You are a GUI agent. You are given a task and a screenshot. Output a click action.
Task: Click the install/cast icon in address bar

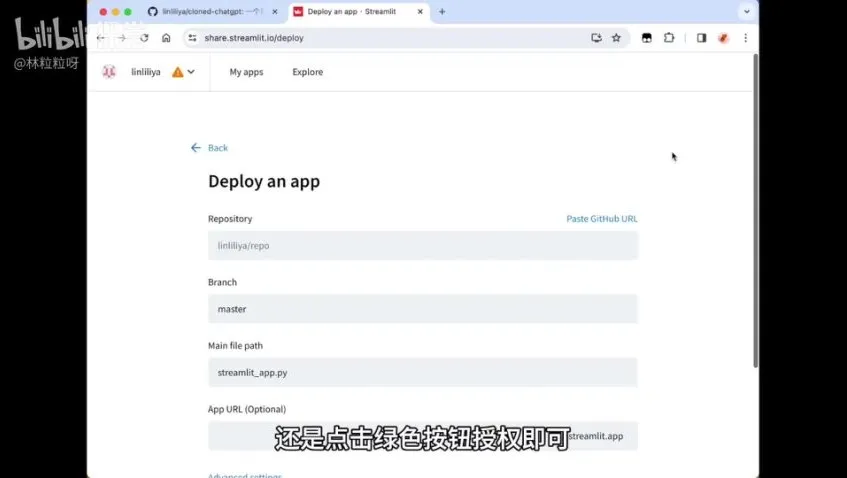tap(596, 38)
